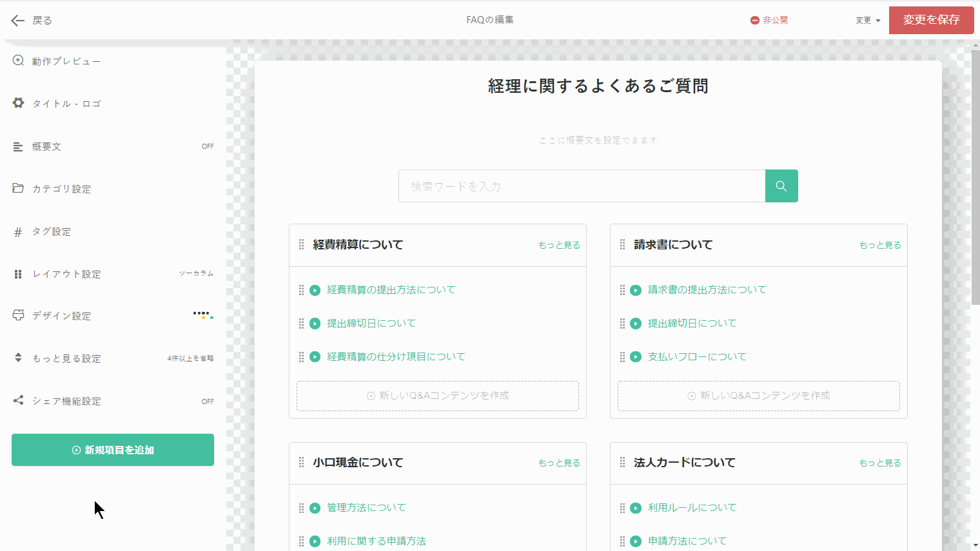Click the folder icon for カテゴリ設定
Image resolution: width=980 pixels, height=551 pixels.
pos(18,188)
